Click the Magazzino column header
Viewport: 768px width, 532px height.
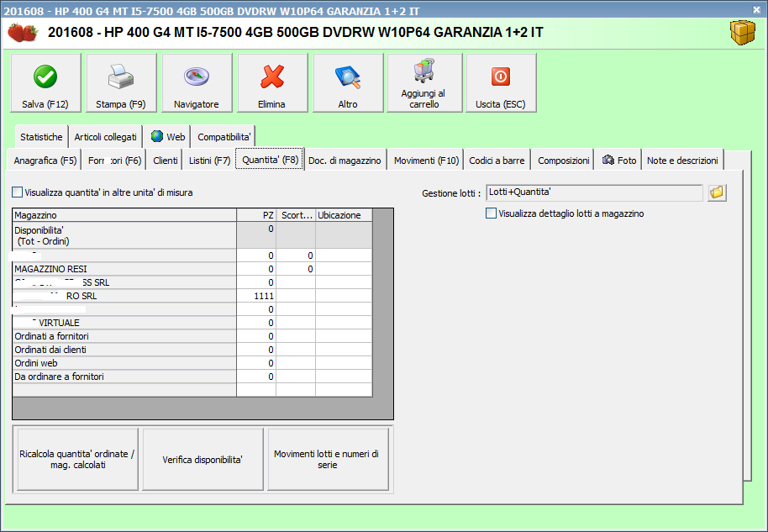124,215
